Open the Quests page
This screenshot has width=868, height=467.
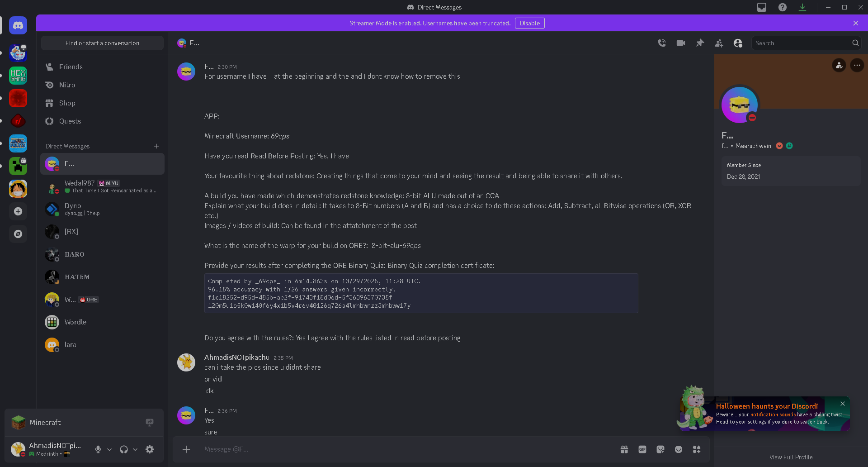(x=70, y=121)
